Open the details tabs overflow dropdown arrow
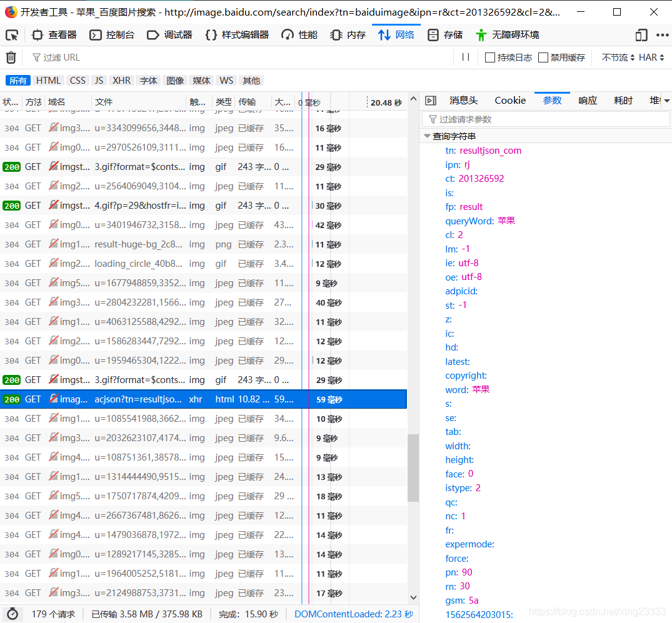This screenshot has width=672, height=623. pyautogui.click(x=666, y=101)
